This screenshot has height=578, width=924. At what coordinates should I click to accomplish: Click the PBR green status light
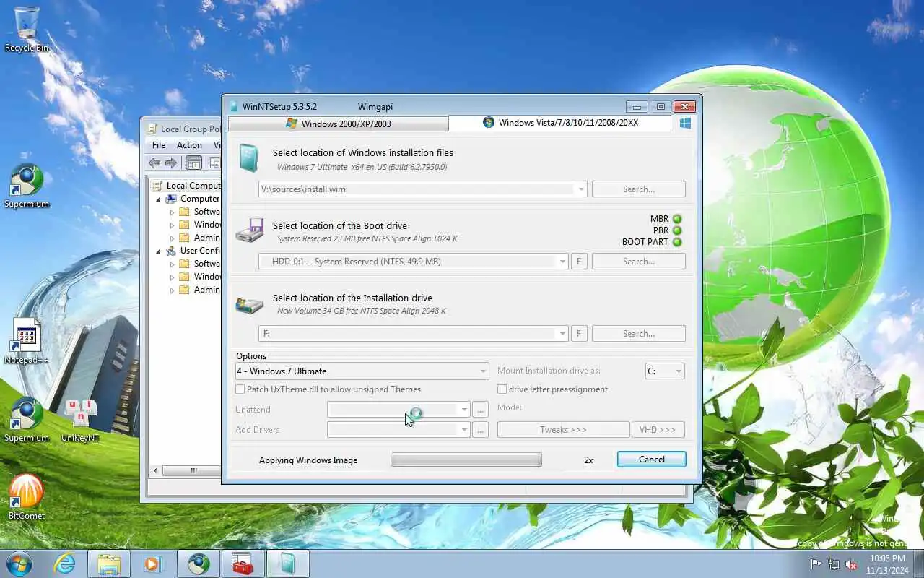coord(677,230)
